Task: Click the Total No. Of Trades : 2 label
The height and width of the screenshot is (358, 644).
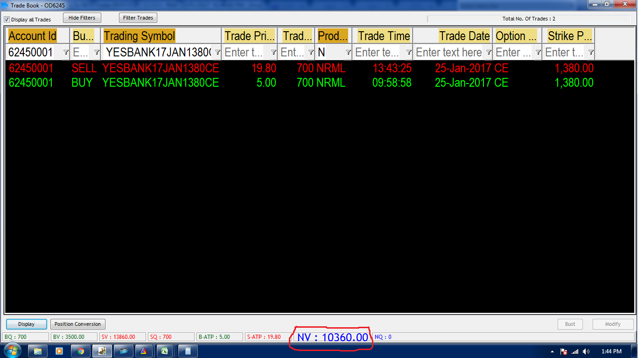Action: 529,19
